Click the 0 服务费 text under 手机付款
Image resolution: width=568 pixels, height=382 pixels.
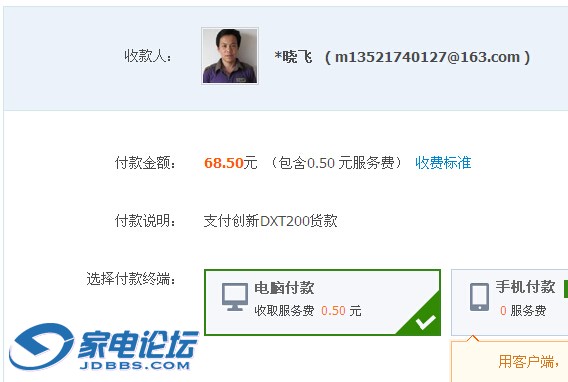tap(523, 311)
